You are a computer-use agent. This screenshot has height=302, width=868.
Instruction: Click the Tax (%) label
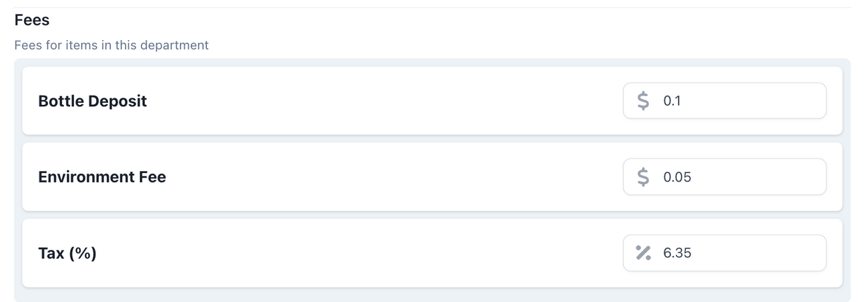pos(67,253)
